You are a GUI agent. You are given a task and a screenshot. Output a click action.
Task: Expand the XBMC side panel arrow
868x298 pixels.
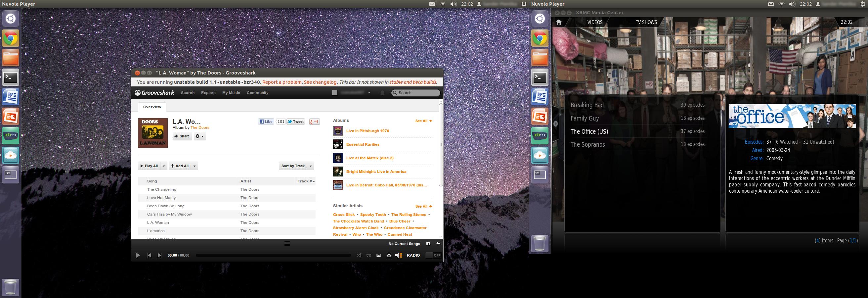[556, 124]
